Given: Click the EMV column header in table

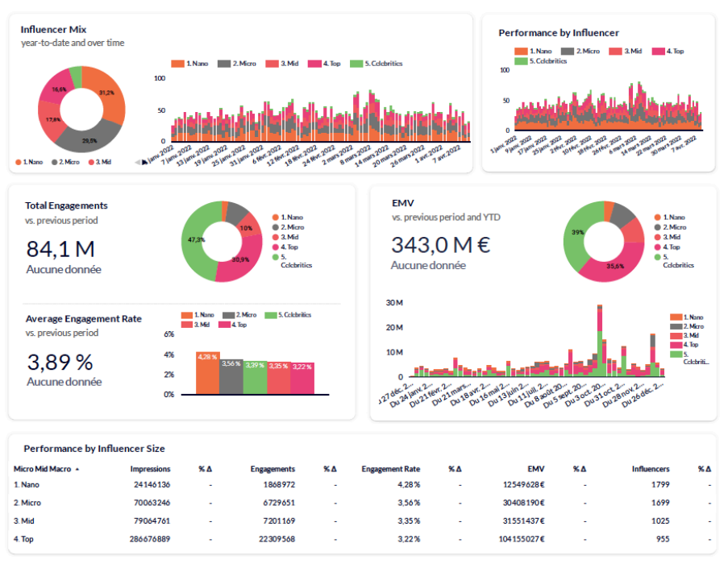Looking at the screenshot, I should point(536,469).
